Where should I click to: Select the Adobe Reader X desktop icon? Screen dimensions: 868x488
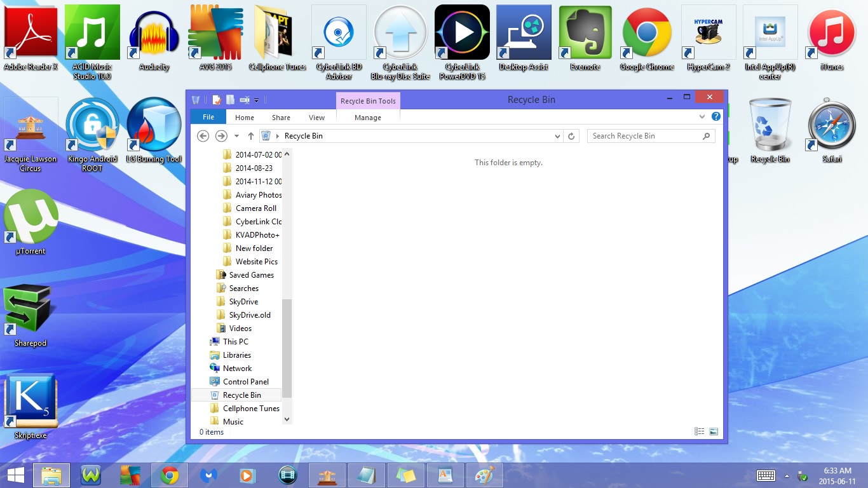coord(31,38)
